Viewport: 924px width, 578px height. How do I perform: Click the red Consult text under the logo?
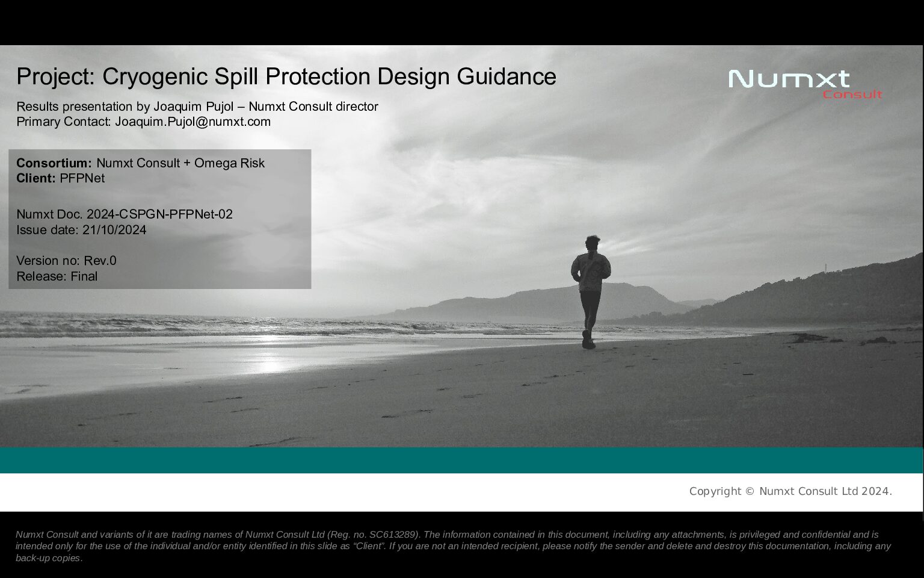[x=852, y=95]
